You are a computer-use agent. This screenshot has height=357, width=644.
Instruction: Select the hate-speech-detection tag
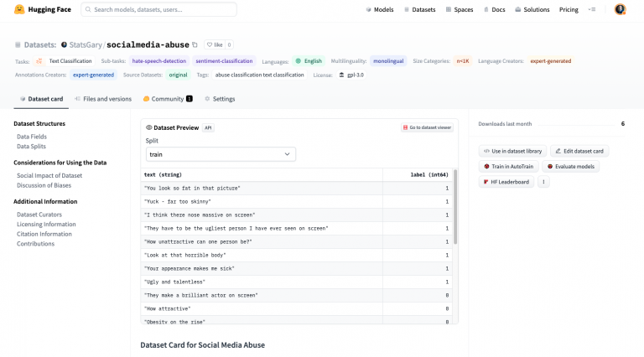point(158,61)
